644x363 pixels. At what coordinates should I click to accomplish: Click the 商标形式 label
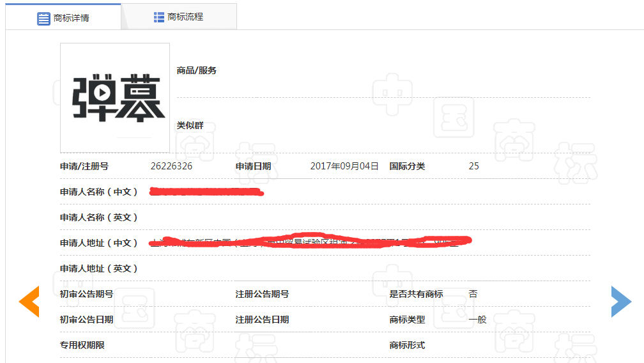(407, 345)
